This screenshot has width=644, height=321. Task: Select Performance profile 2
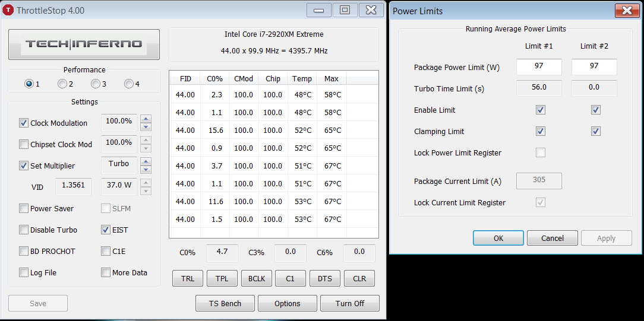(x=62, y=84)
